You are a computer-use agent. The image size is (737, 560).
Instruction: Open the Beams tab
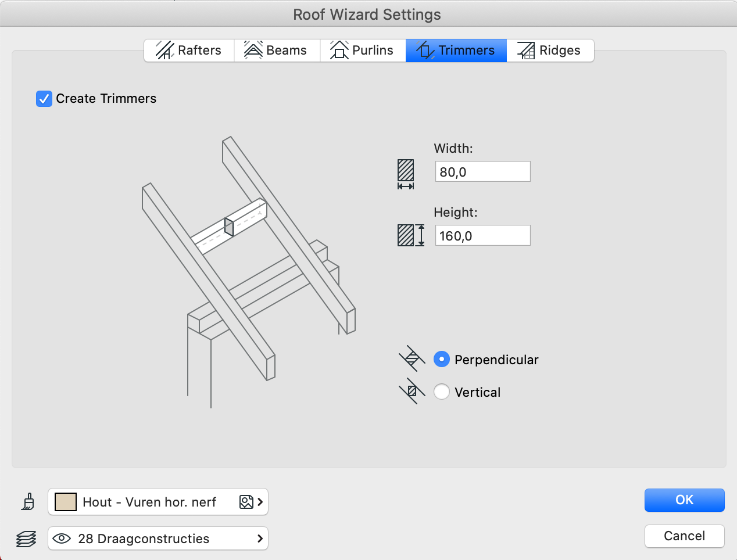(277, 51)
